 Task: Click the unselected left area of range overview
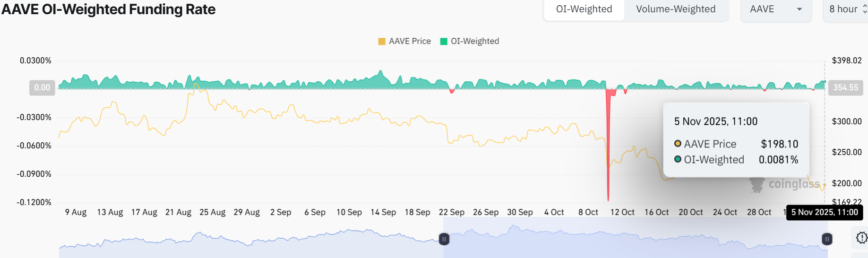click(250, 246)
